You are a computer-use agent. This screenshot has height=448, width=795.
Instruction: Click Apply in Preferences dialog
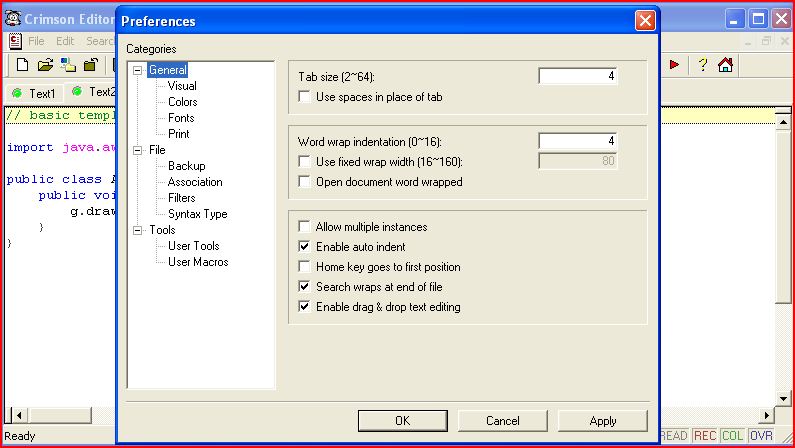603,421
